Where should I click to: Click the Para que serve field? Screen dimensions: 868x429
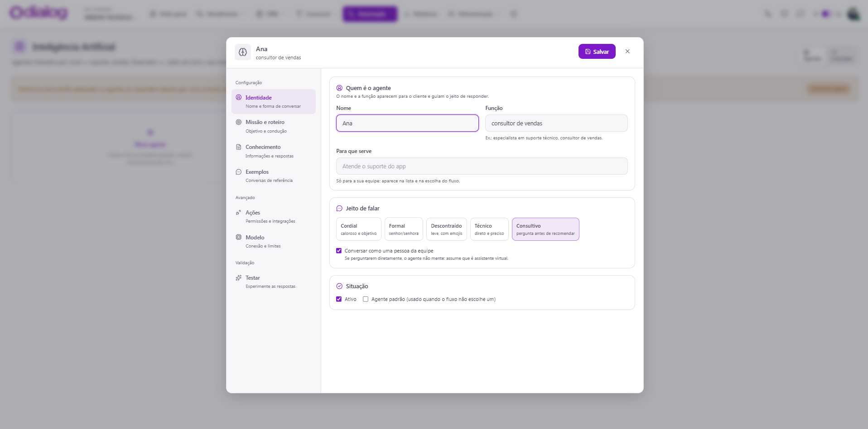(482, 166)
